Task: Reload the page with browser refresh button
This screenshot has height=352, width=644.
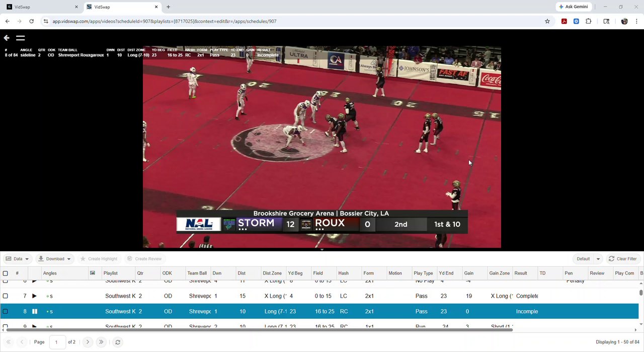Action: click(31, 21)
